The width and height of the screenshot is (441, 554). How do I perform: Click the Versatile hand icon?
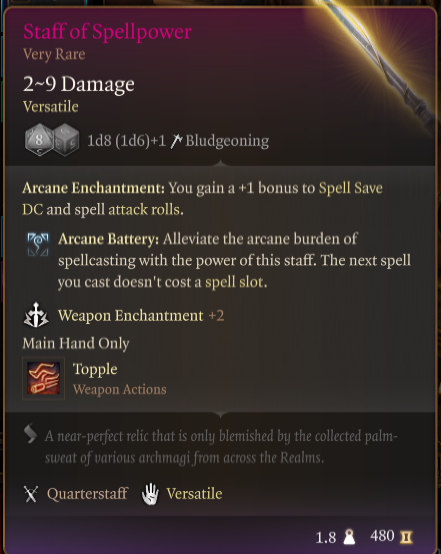(x=150, y=494)
